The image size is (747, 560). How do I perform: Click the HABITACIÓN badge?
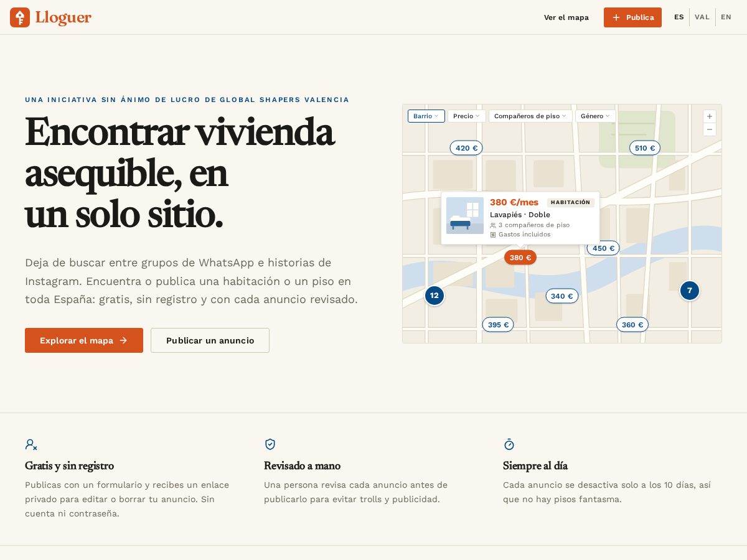coord(571,202)
